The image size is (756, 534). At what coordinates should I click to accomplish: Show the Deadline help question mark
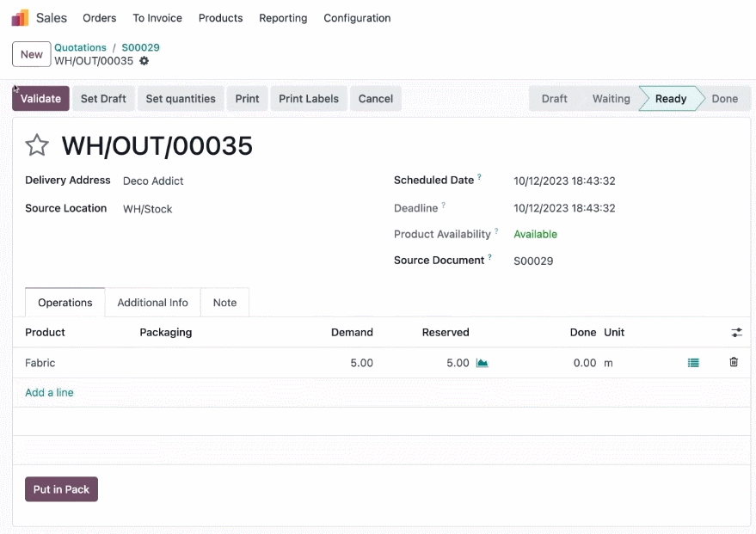click(x=443, y=205)
